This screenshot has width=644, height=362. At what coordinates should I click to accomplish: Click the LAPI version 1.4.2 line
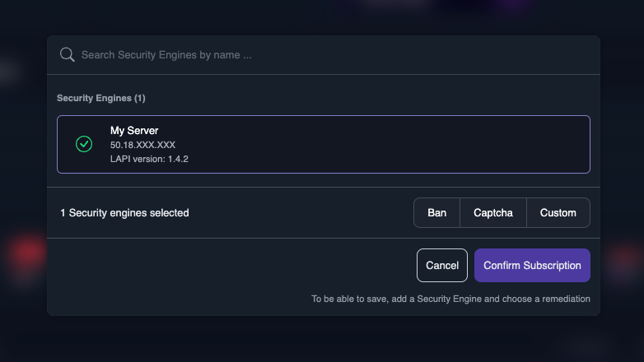click(x=149, y=159)
